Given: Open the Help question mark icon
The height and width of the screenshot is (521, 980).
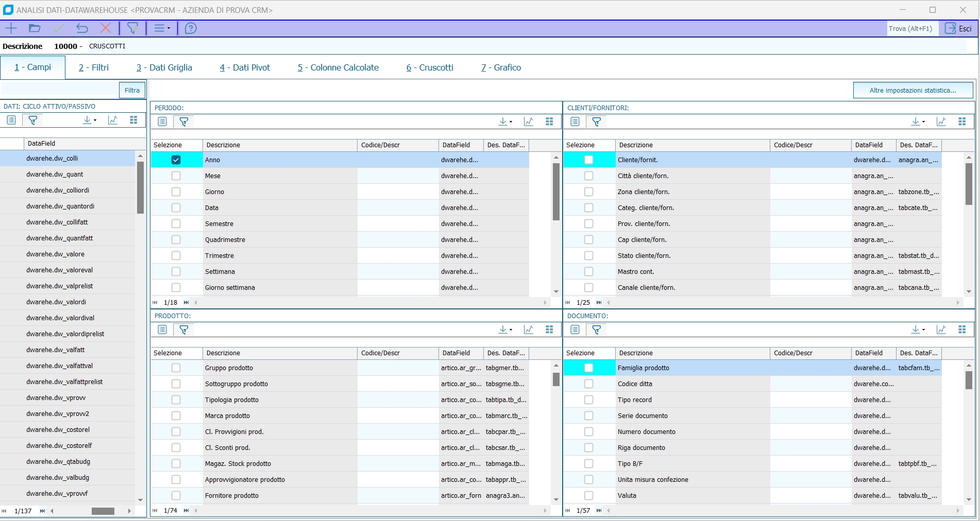Looking at the screenshot, I should [191, 28].
